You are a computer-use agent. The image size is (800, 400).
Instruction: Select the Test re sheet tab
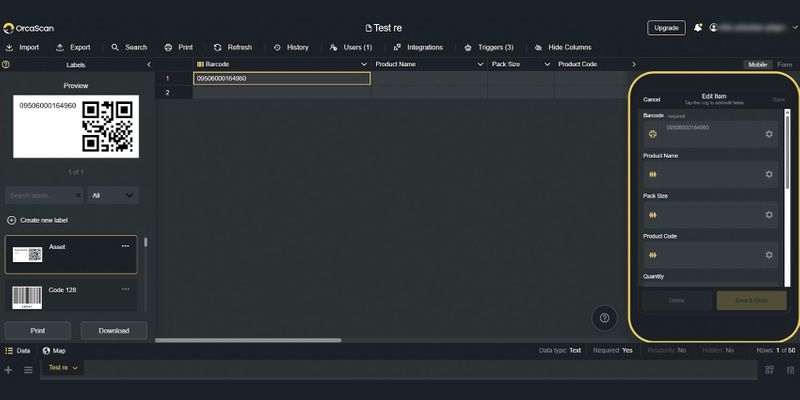click(62, 368)
